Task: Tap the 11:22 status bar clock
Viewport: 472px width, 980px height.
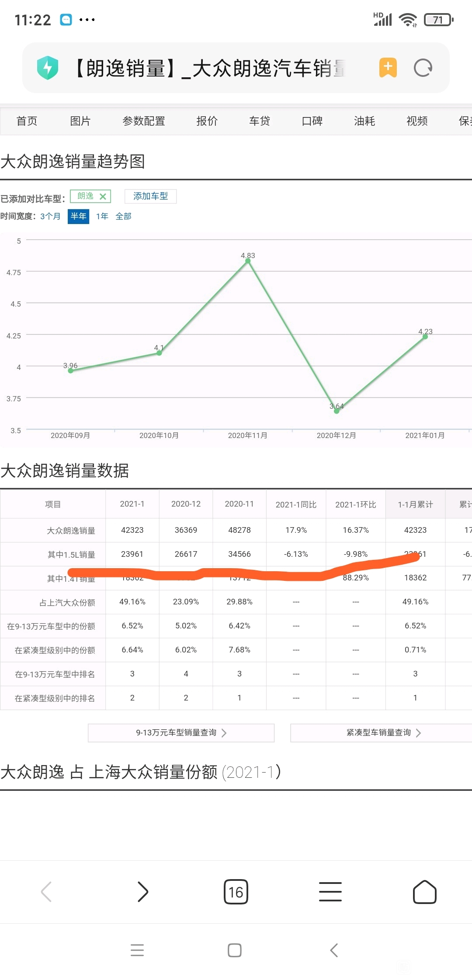Action: click(x=33, y=20)
